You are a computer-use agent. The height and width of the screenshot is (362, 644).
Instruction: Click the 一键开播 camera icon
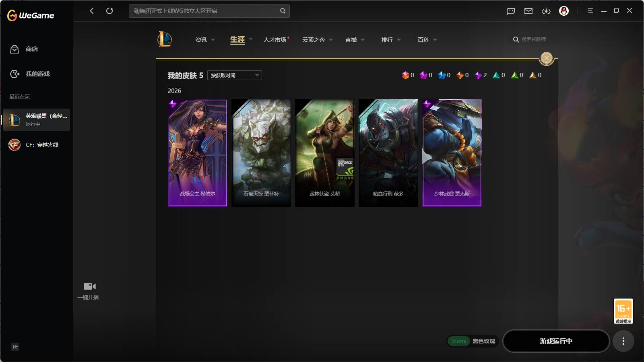(89, 286)
